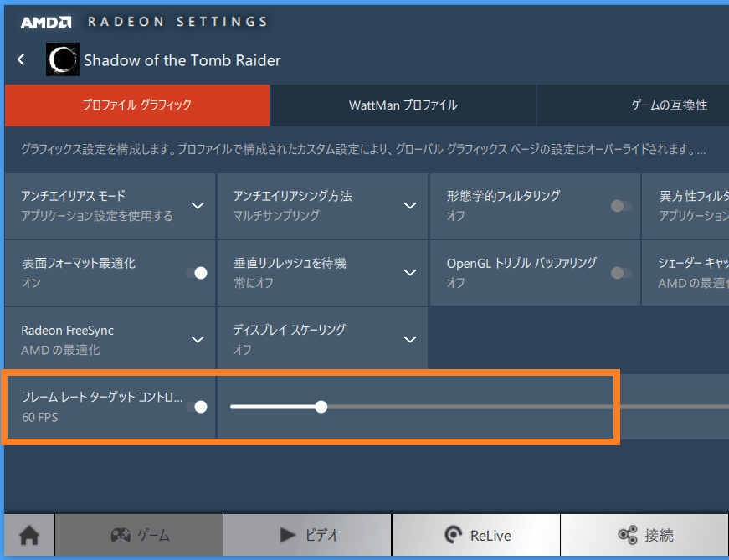729x560 pixels.
Task: Click the マルチサンプリング value text
Action: [x=276, y=216]
